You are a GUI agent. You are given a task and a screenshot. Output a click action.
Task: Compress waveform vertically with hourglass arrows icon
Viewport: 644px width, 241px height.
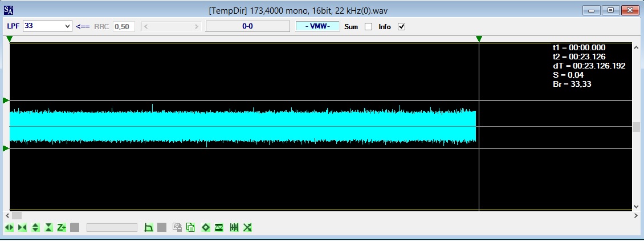(x=48, y=227)
